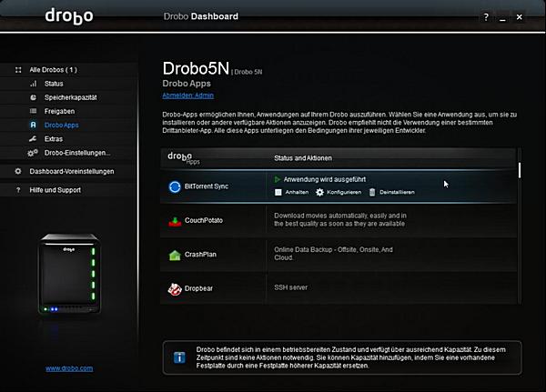Screen dimensions: 546x392
Task: Click Anhalten to stop BitTorrent Sync
Action: (x=297, y=192)
